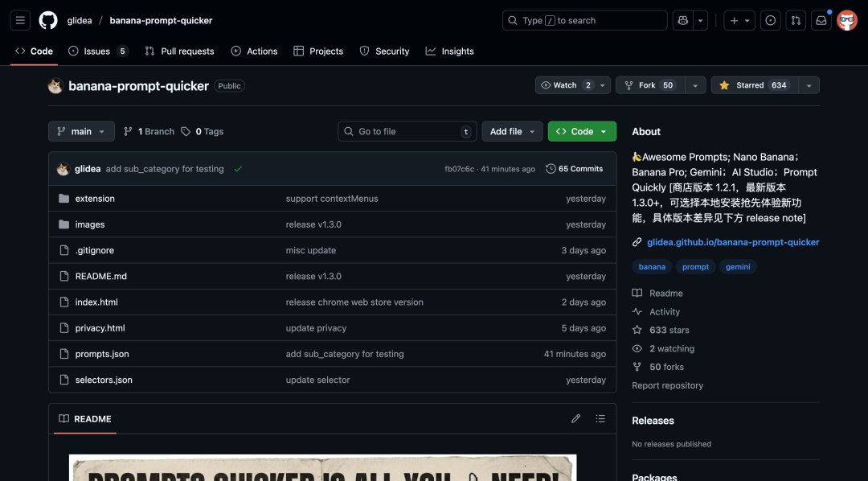Viewport: 868px width, 481px height.
Task: Click the prompt topic tag
Action: 695,266
